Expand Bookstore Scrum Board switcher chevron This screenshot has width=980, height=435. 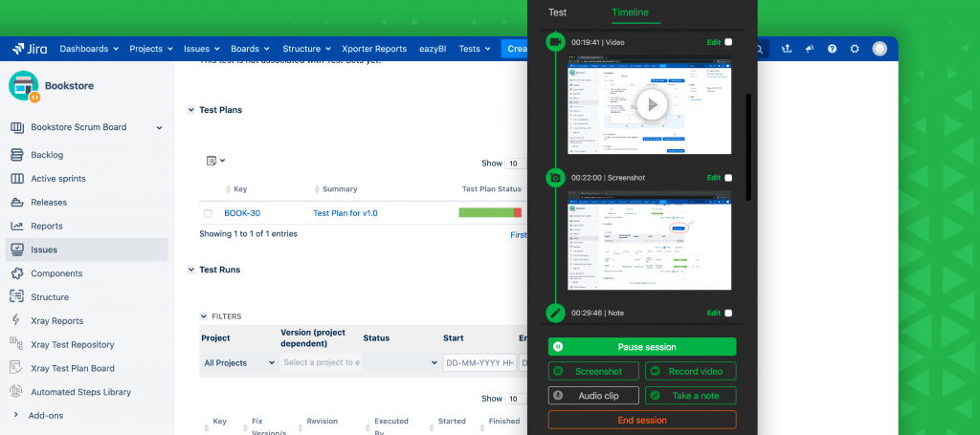point(160,128)
